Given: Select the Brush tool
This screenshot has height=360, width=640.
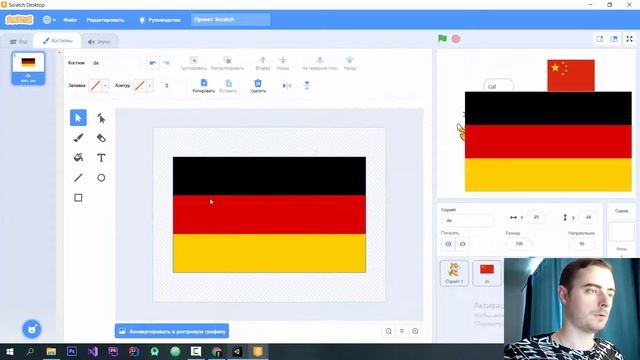Looking at the screenshot, I should coord(78,138).
